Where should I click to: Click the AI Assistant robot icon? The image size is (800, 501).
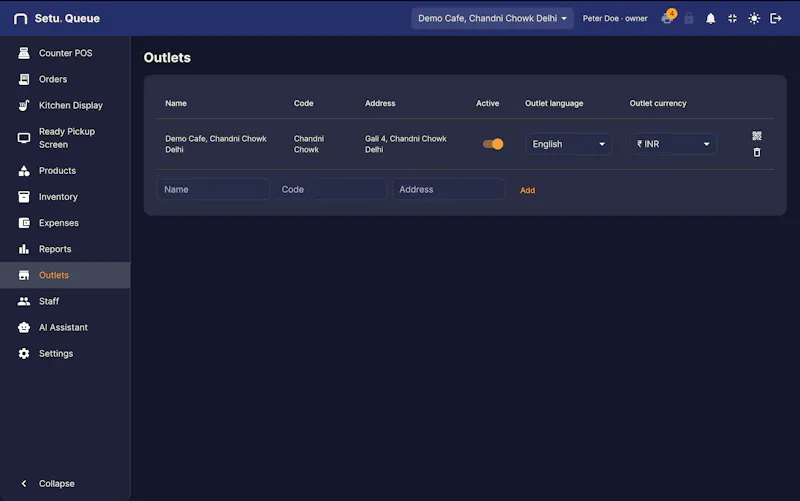point(24,328)
